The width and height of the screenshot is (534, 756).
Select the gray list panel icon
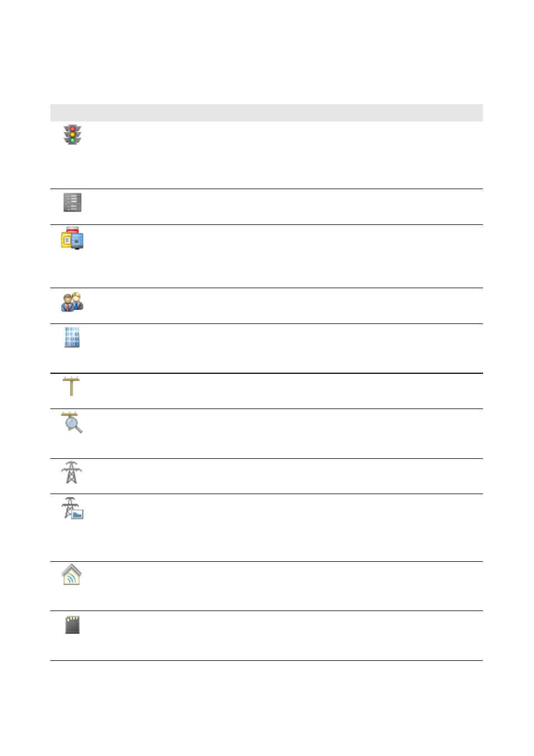[72, 202]
